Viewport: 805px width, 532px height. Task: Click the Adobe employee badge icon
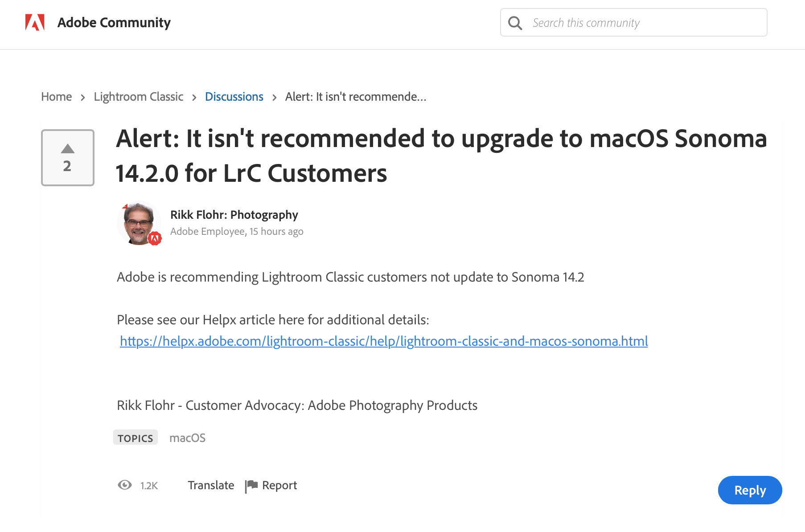click(x=155, y=239)
